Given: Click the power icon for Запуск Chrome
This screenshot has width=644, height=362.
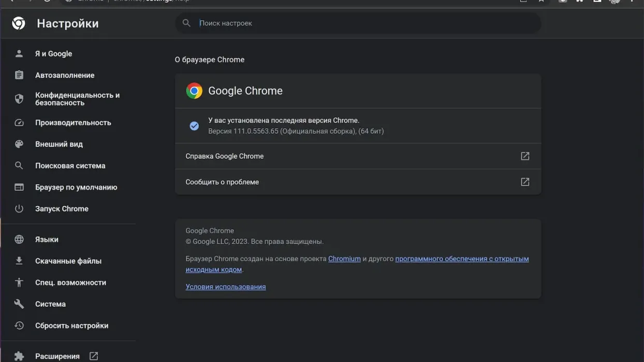Looking at the screenshot, I should coord(19,209).
